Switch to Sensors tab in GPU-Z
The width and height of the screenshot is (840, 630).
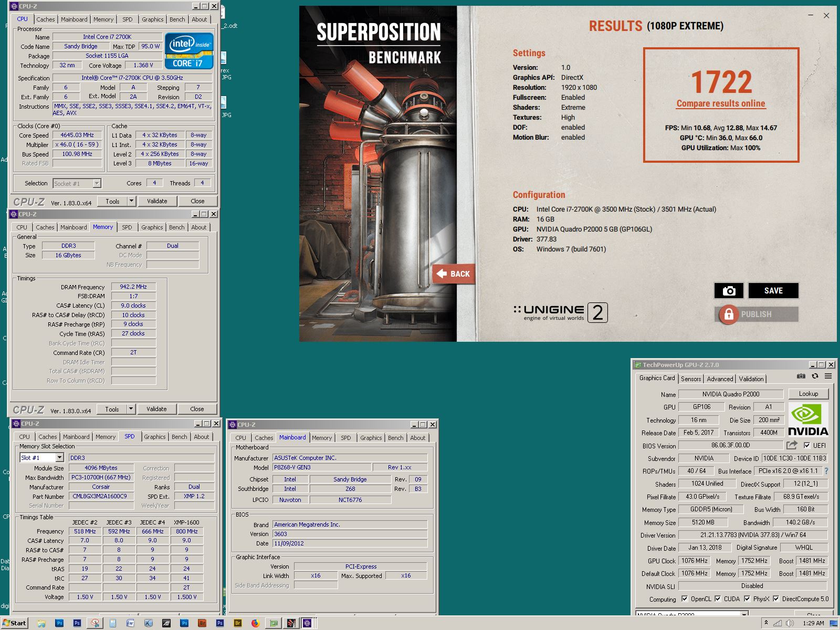tap(691, 379)
